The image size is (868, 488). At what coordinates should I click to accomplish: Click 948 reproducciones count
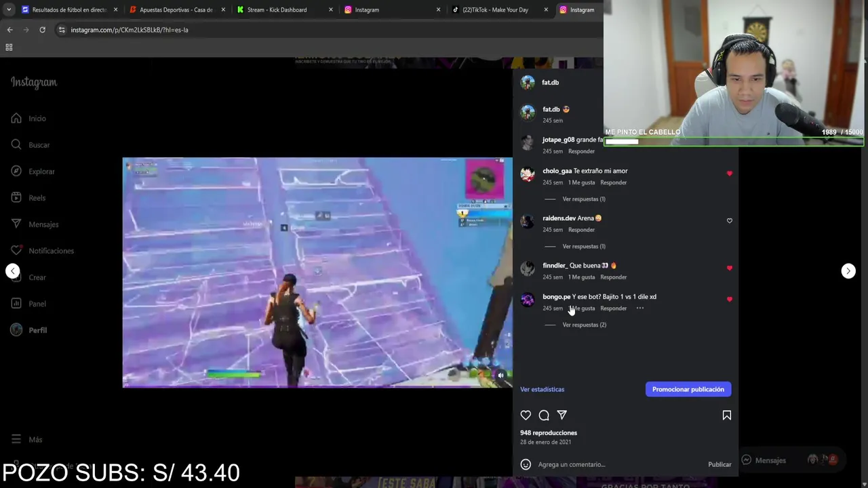click(549, 433)
